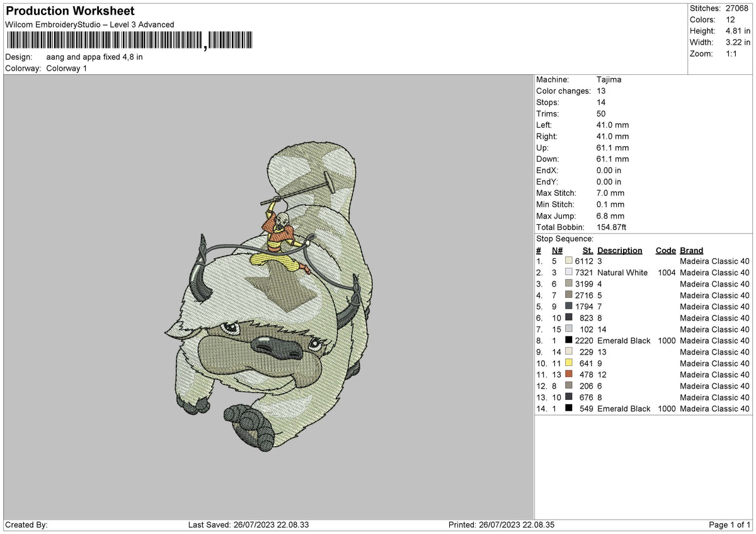
Task: Click the Code column header
Action: tap(665, 250)
